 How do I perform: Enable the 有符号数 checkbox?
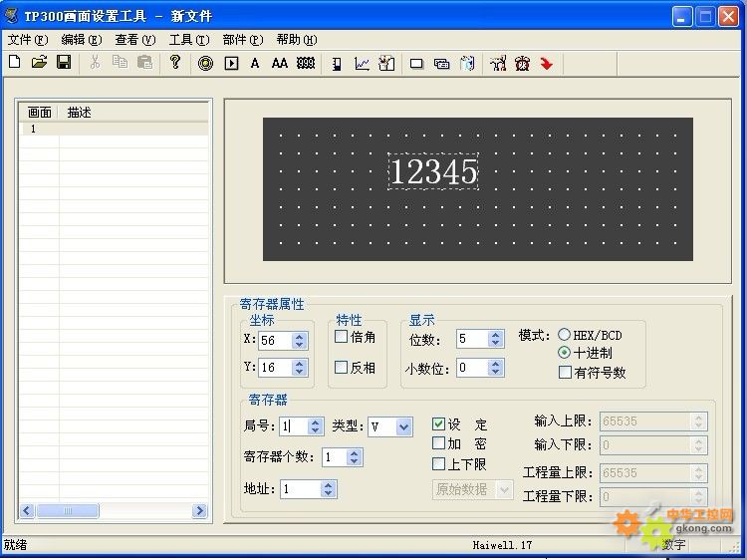(565, 373)
